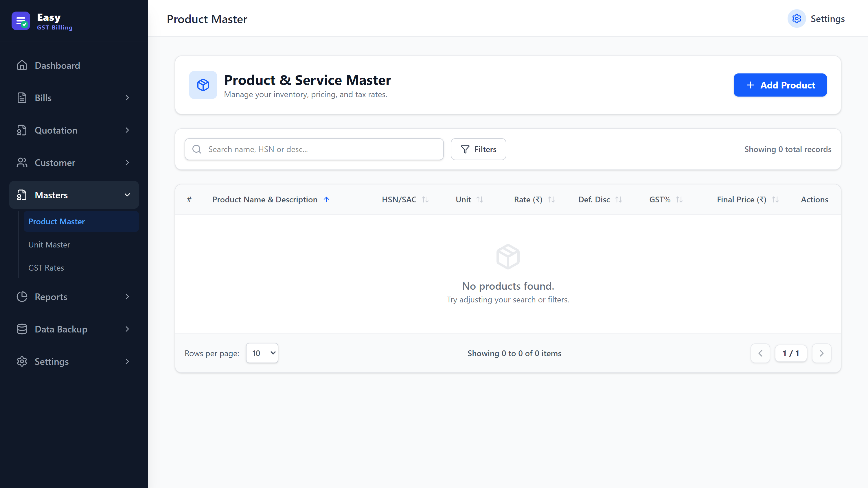868x488 pixels.
Task: Click the Add Product button
Action: [780, 85]
